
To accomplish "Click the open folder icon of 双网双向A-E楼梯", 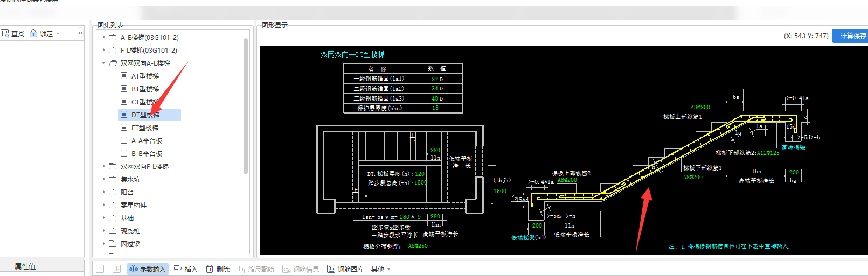I will pyautogui.click(x=113, y=63).
